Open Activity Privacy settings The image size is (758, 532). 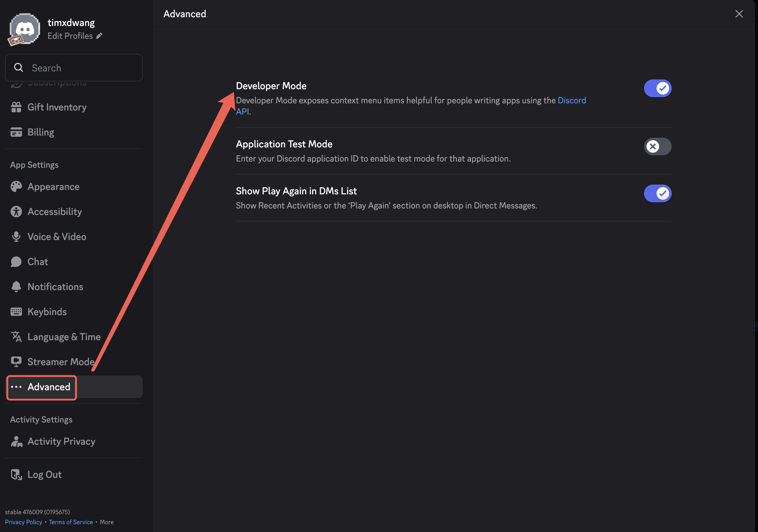(x=61, y=441)
